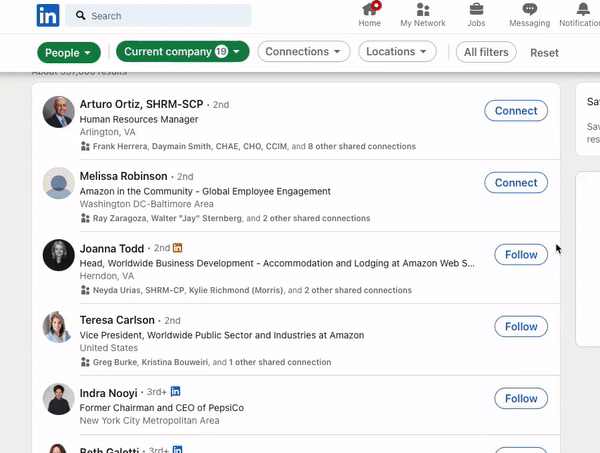Image resolution: width=600 pixels, height=453 pixels.
Task: Click shared connections icon under Melissa Robinson
Action: [x=85, y=218]
